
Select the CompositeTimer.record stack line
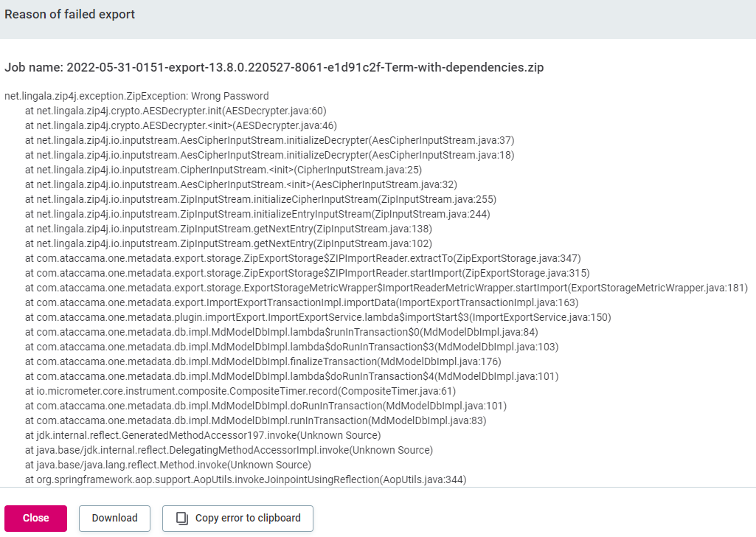[240, 391]
